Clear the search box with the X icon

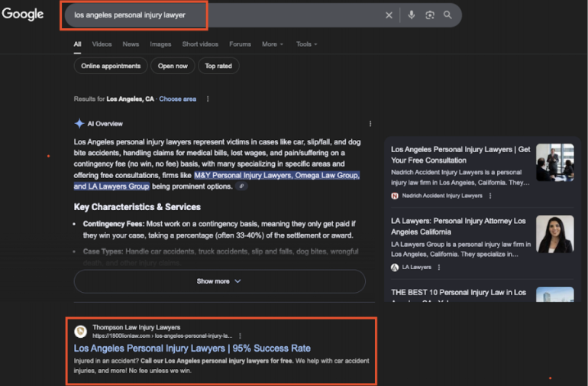[x=389, y=15]
